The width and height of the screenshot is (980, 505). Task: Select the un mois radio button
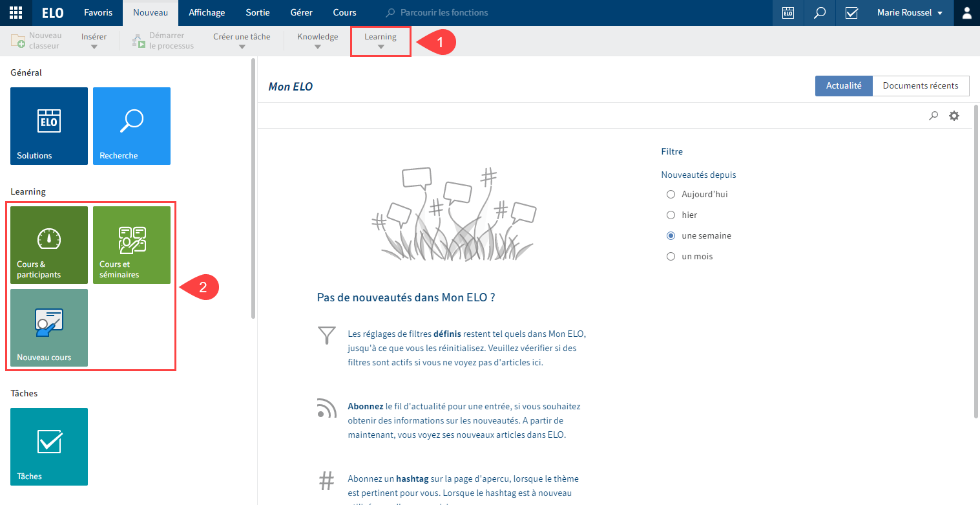click(671, 256)
